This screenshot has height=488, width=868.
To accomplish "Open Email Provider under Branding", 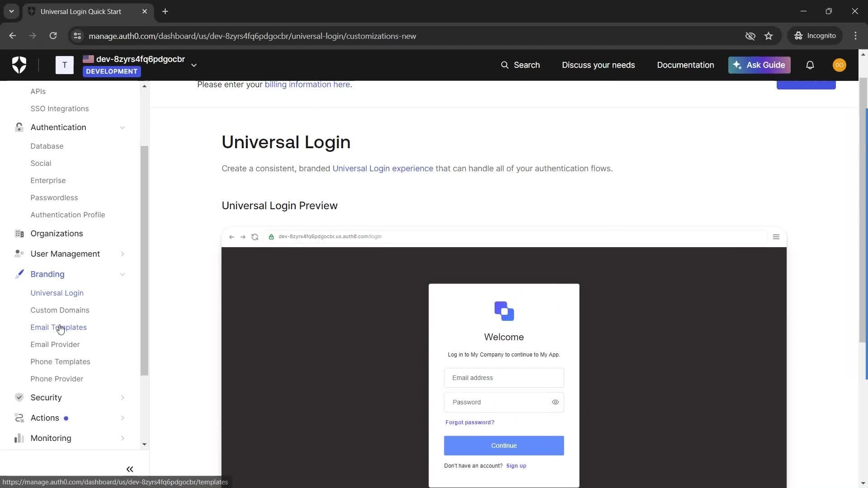I will tap(55, 344).
